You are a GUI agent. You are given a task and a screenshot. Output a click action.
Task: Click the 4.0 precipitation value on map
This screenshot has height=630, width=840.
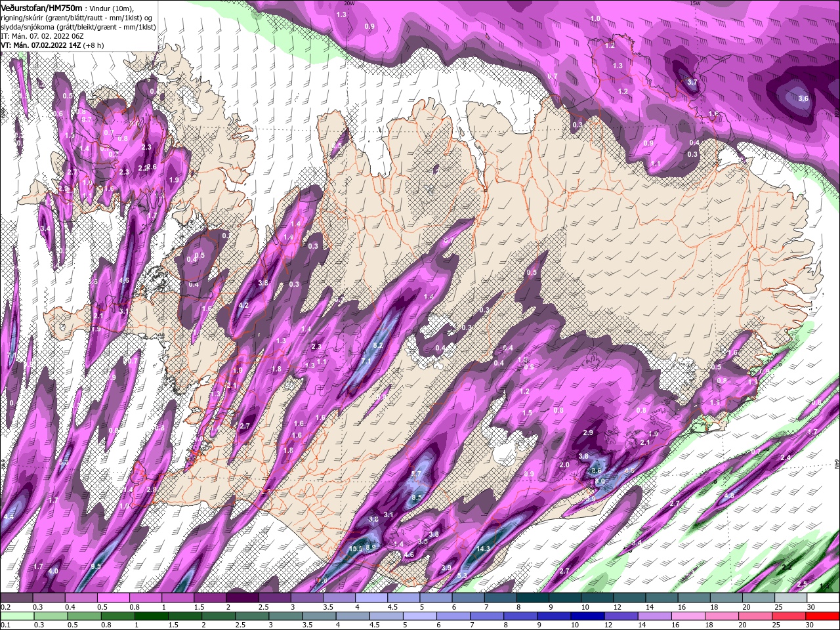(x=53, y=571)
